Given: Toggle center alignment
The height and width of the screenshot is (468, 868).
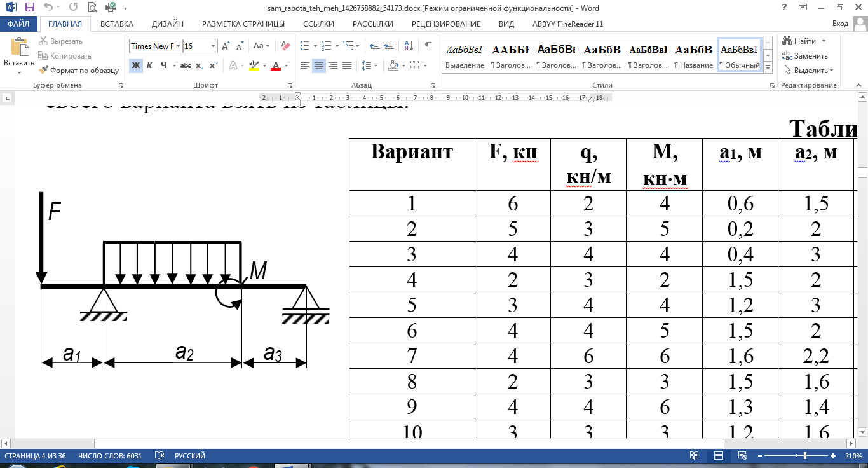Looking at the screenshot, I should [x=319, y=65].
